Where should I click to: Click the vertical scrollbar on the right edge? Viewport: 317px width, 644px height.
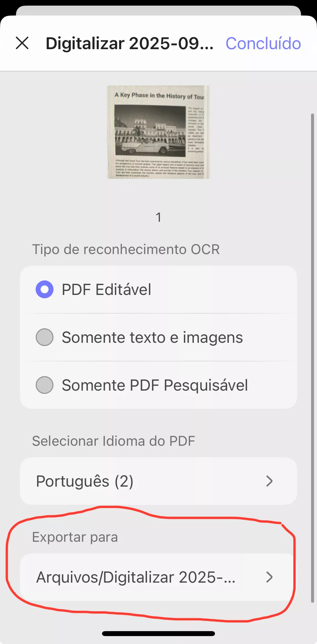(x=312, y=358)
